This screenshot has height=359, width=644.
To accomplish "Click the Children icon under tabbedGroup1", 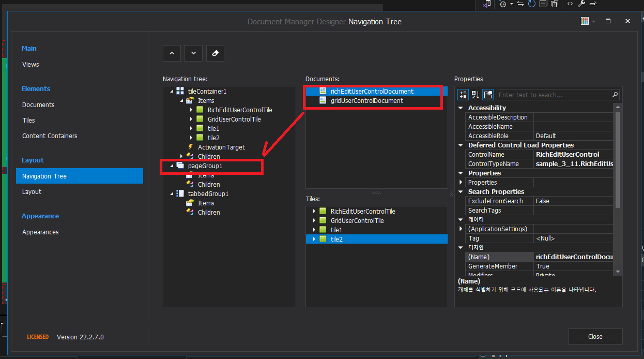I will [x=190, y=212].
